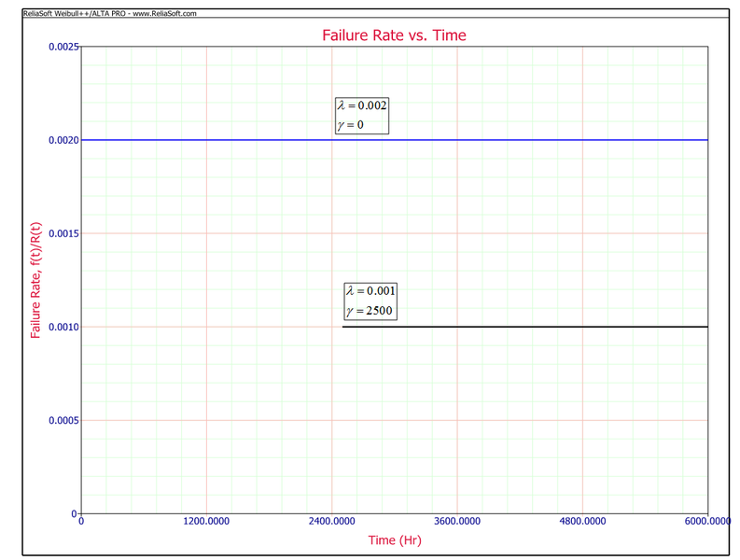Click the 0 origin label on the x-axis
This screenshot has height=560, width=740.
[81, 523]
